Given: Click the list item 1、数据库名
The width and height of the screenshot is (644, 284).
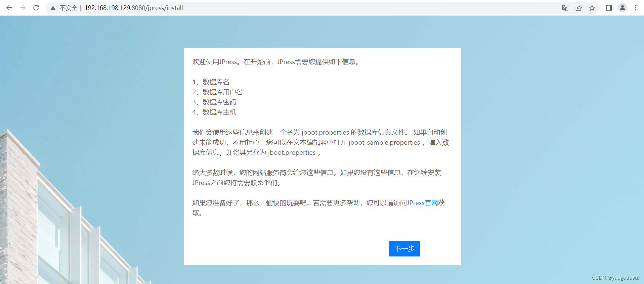Looking at the screenshot, I should (x=211, y=82).
